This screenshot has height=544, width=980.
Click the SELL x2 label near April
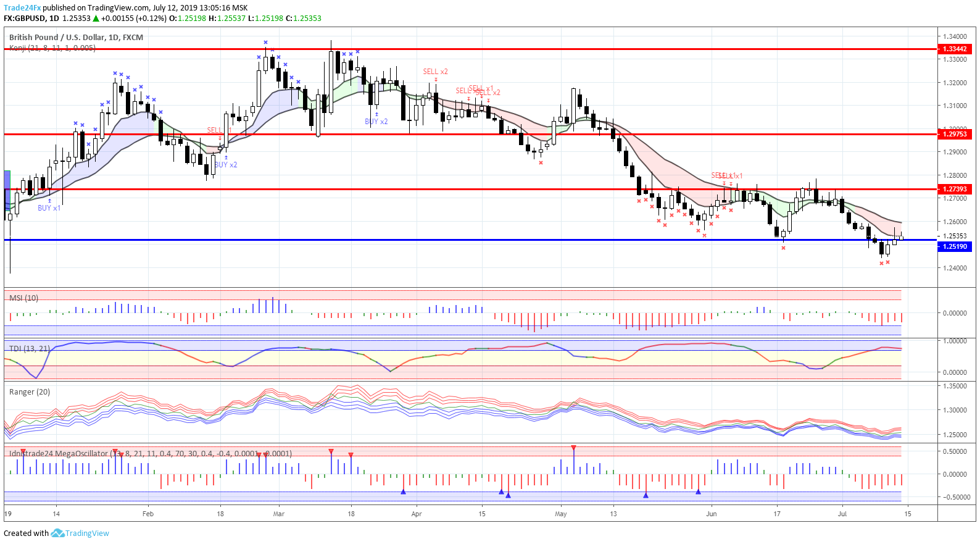pyautogui.click(x=436, y=72)
